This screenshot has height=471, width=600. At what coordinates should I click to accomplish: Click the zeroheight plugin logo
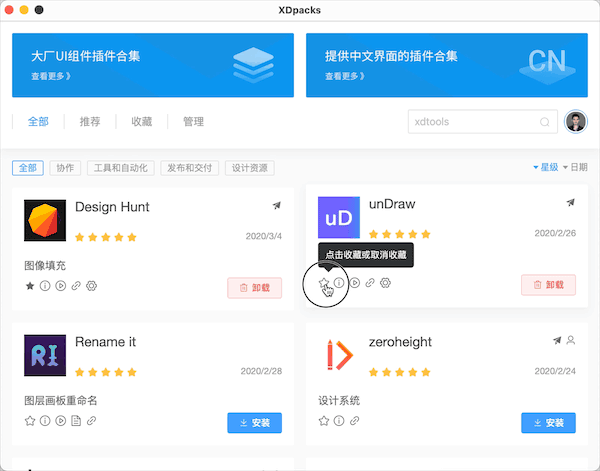click(x=339, y=355)
